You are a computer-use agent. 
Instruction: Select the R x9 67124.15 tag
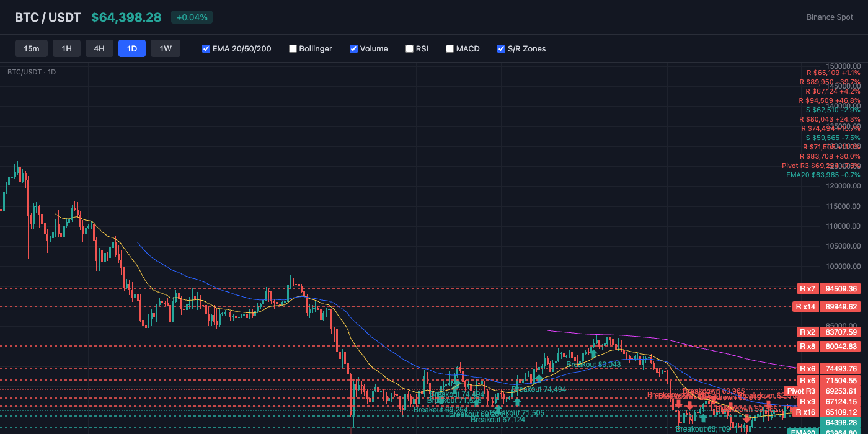[829, 401]
